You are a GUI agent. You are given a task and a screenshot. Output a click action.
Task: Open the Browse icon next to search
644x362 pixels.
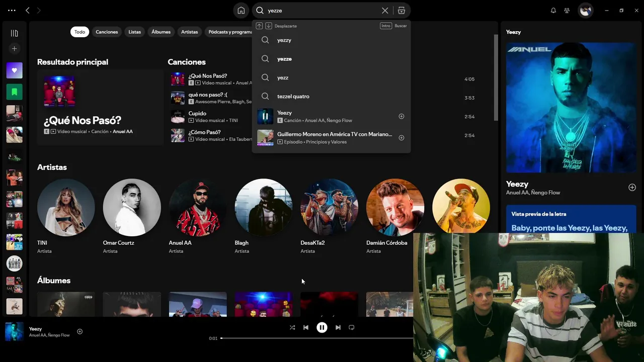(401, 11)
